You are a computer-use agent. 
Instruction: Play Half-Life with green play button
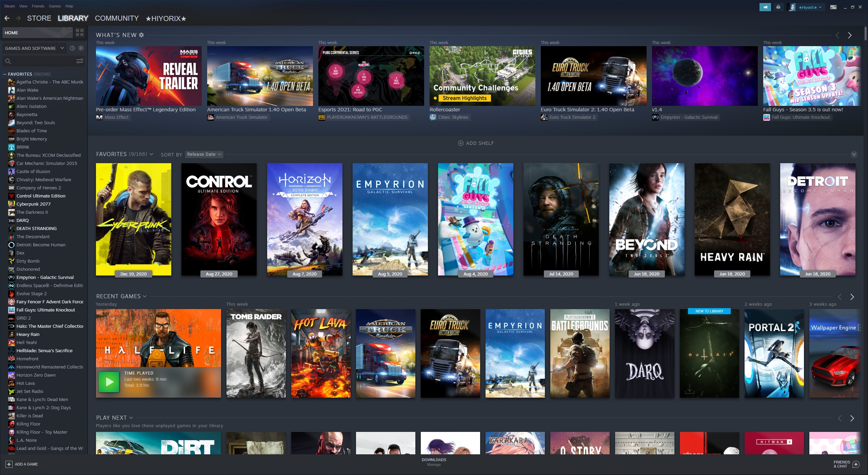point(109,382)
